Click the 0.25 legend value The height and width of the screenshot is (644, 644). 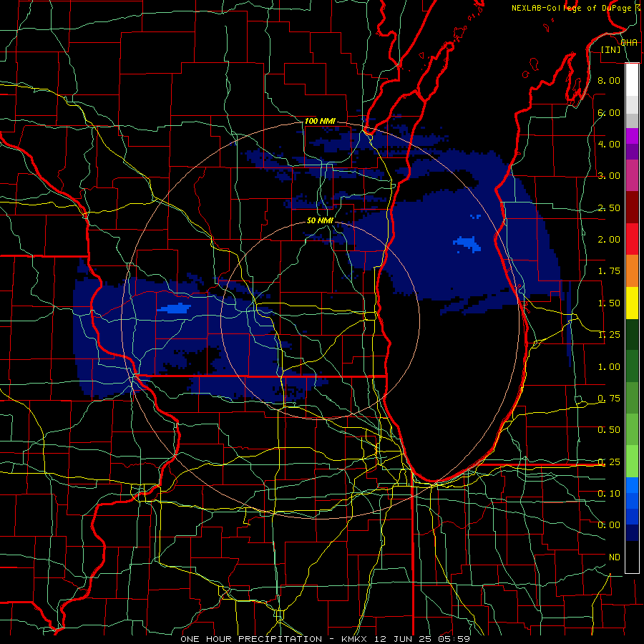(609, 462)
